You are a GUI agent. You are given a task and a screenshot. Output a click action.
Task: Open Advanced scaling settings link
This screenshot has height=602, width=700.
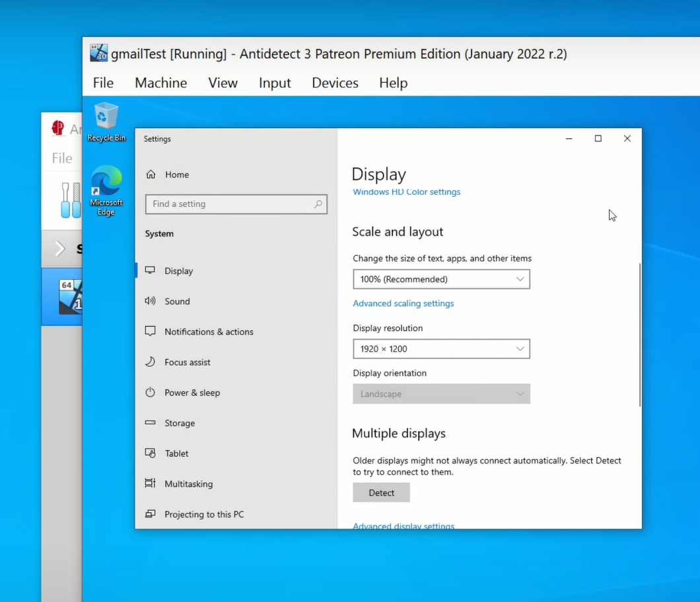[403, 303]
